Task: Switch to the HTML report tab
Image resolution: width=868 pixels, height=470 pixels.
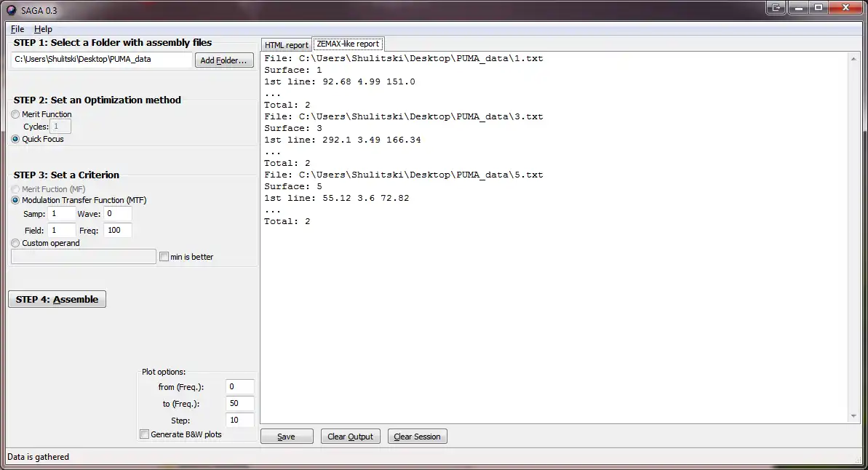Action: [286, 45]
